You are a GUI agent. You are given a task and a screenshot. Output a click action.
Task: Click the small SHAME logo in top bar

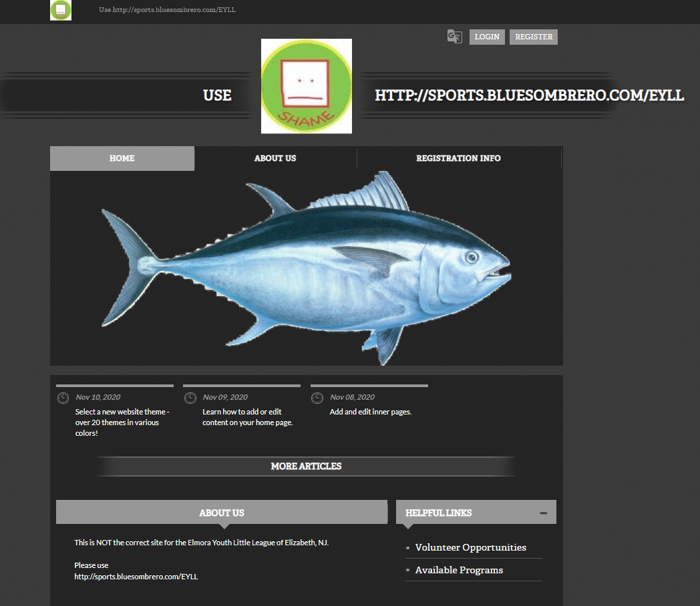61,10
